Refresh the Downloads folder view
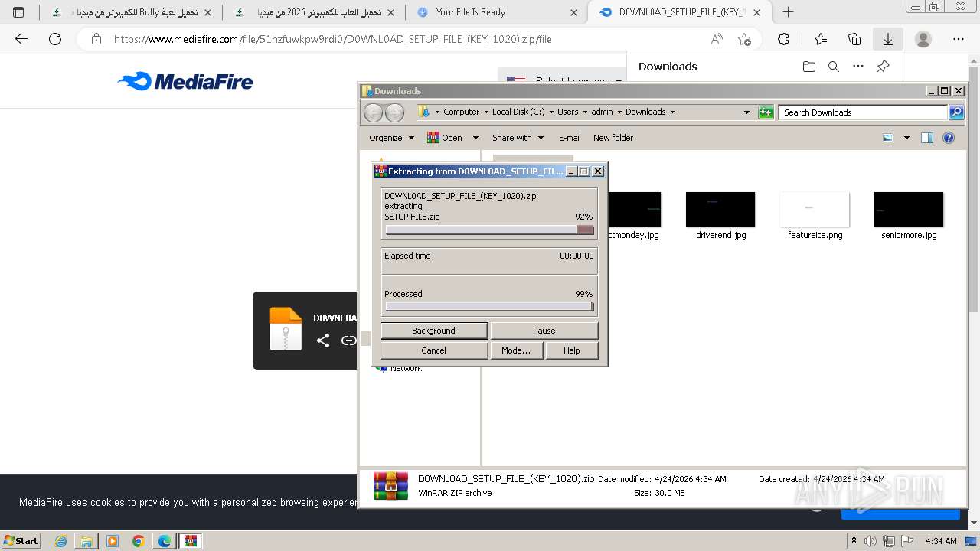This screenshot has width=980, height=551. point(766,112)
